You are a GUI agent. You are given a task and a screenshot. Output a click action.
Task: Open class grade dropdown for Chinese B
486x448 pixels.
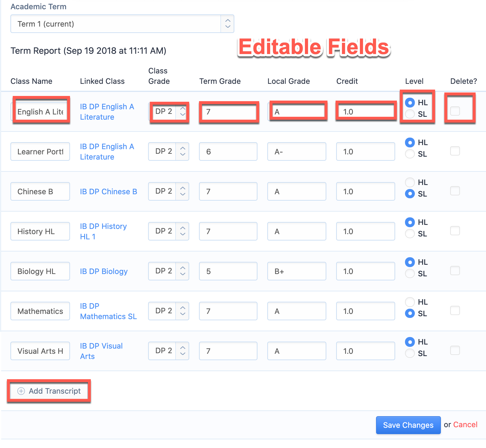click(x=169, y=191)
